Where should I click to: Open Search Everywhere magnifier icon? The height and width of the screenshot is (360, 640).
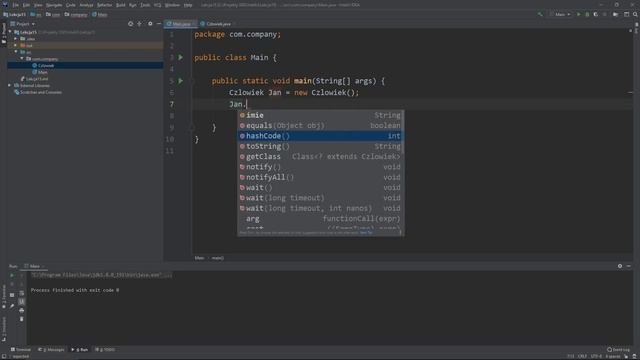tap(635, 14)
